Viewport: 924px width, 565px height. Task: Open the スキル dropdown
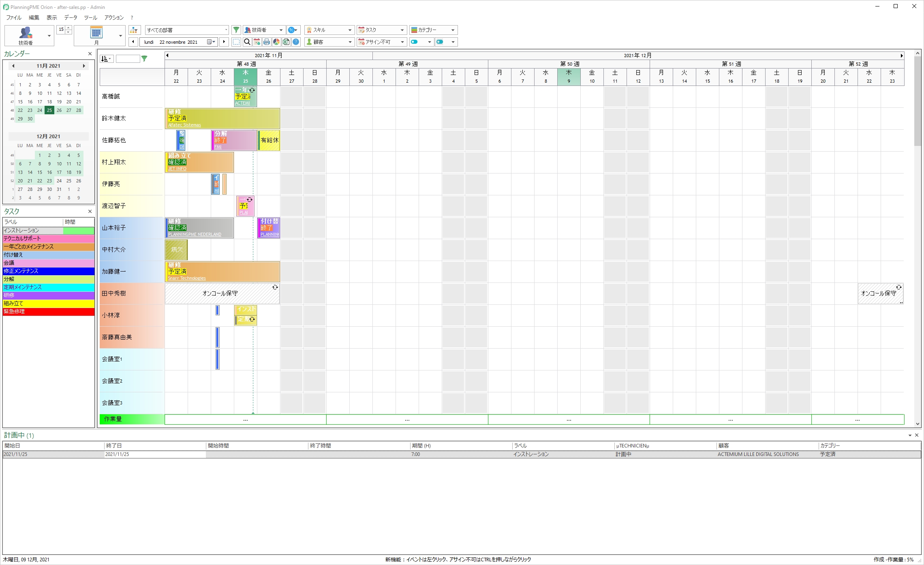pos(329,30)
